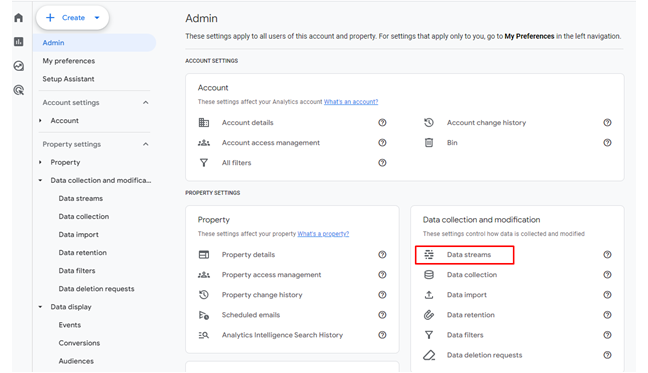Viewport: 648px width, 373px height.
Task: Click the Data deletion requests eraser icon
Action: 429,355
